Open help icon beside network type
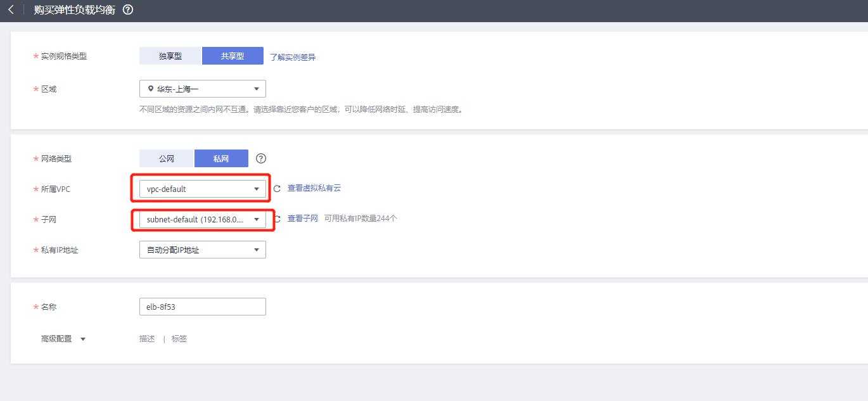 (260, 158)
